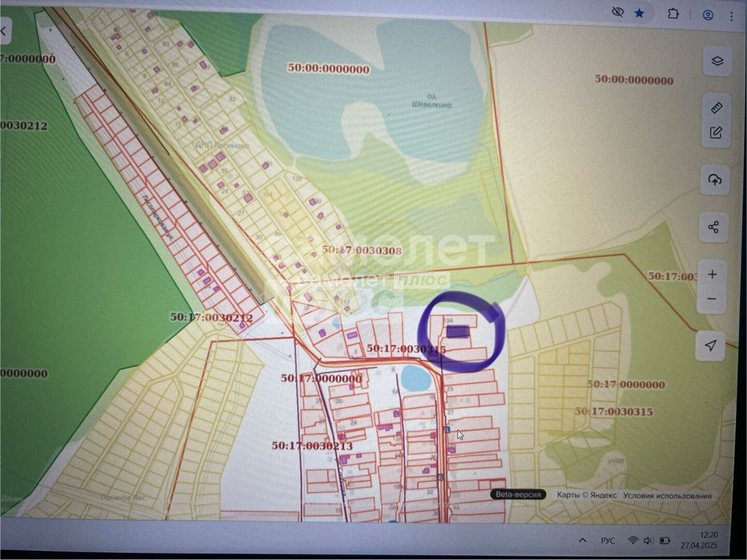Click the Beta-версия badge
747x560 pixels.
pos(518,494)
